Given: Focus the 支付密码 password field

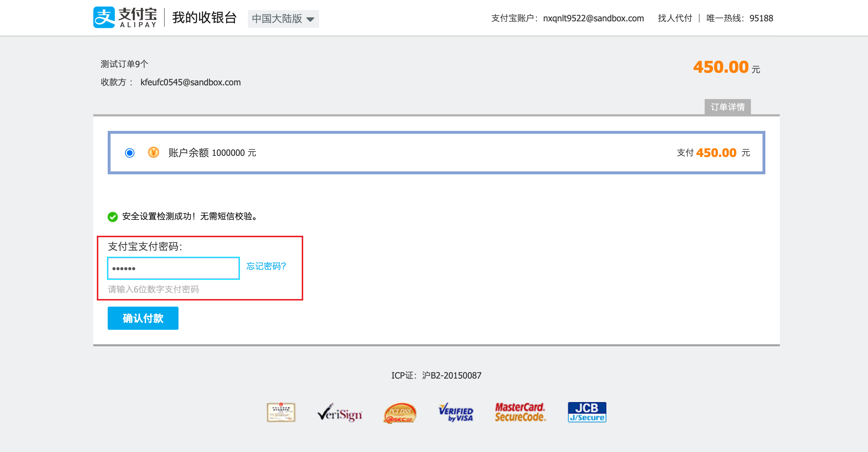Looking at the screenshot, I should point(173,268).
